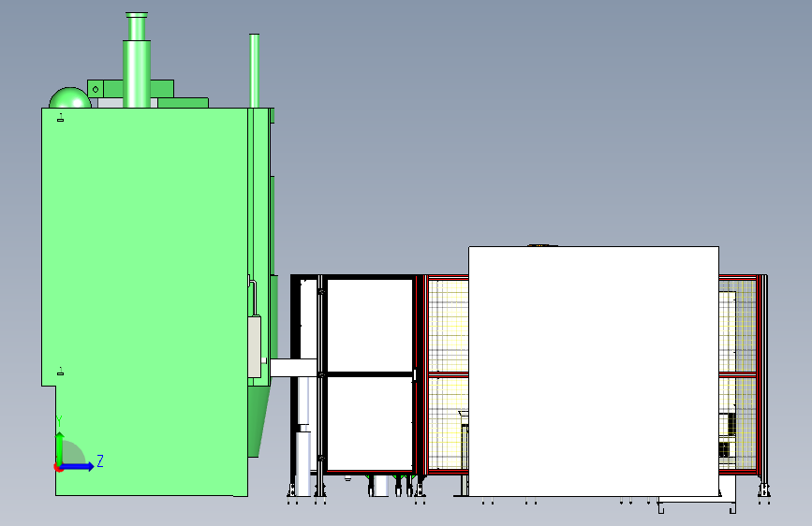The height and width of the screenshot is (526, 812).
Task: Select the beige handle panel on the cabinet side
Action: (x=254, y=346)
